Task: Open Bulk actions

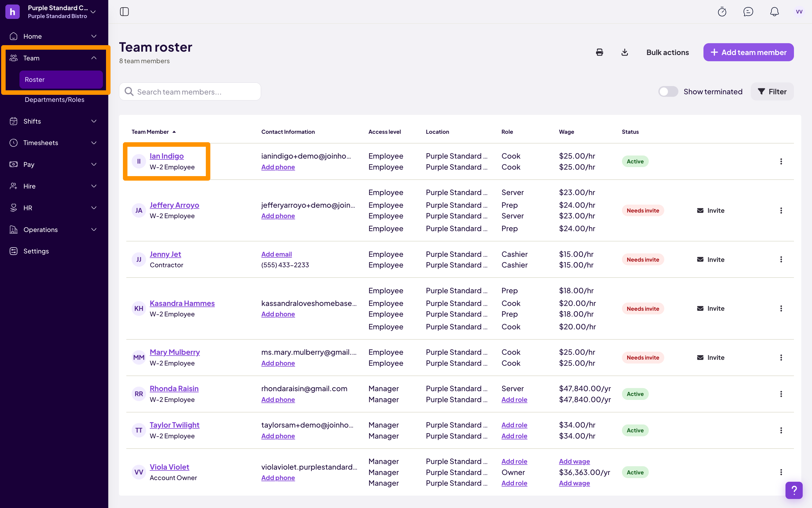Action: pyautogui.click(x=668, y=52)
